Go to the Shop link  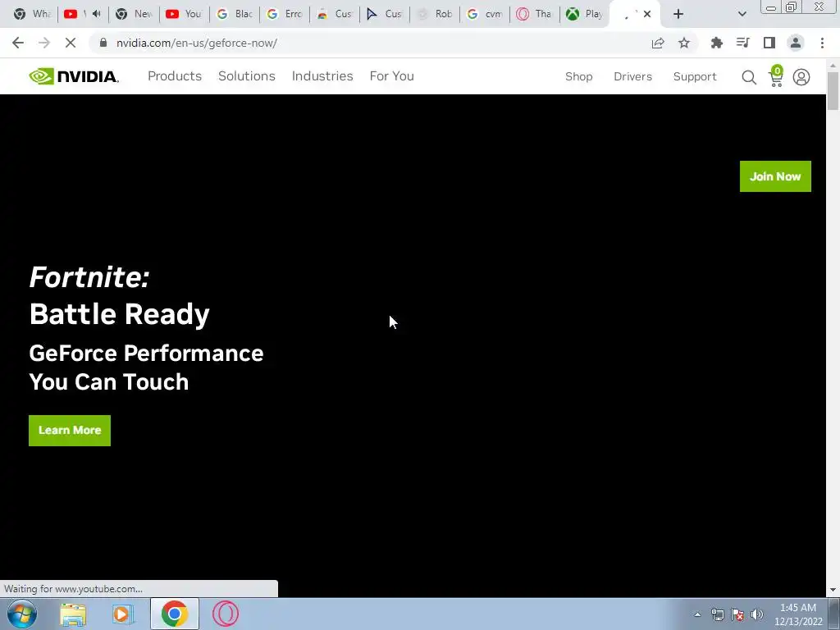point(578,76)
